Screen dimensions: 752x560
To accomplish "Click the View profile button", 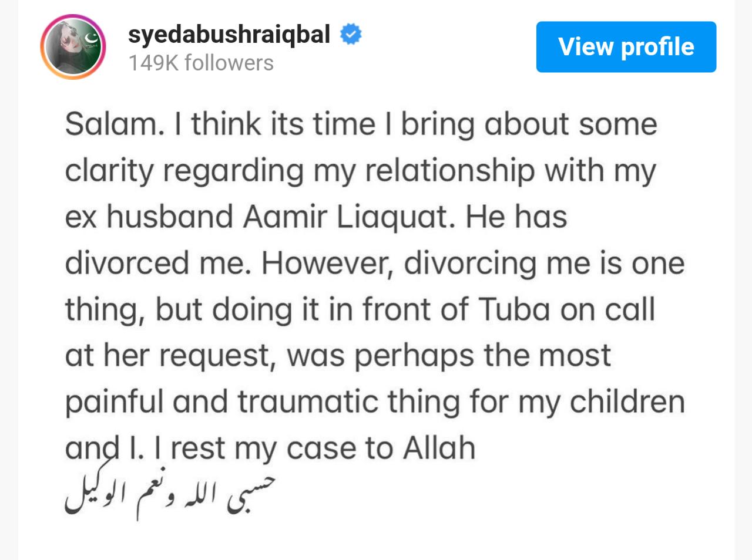I will (626, 47).
